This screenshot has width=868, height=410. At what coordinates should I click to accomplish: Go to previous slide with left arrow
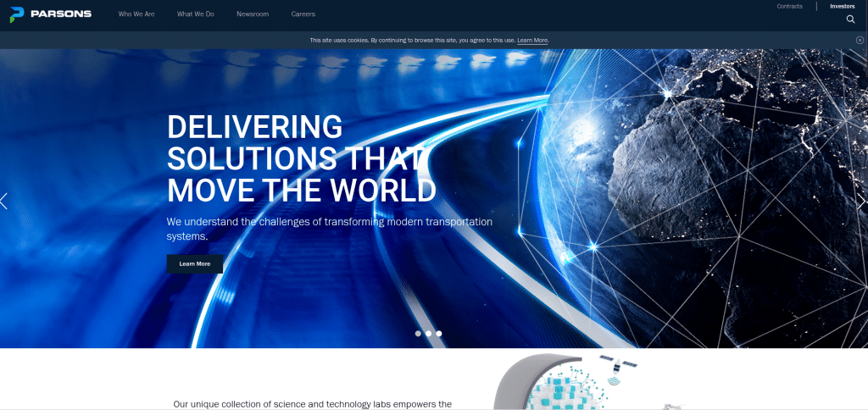coord(4,201)
